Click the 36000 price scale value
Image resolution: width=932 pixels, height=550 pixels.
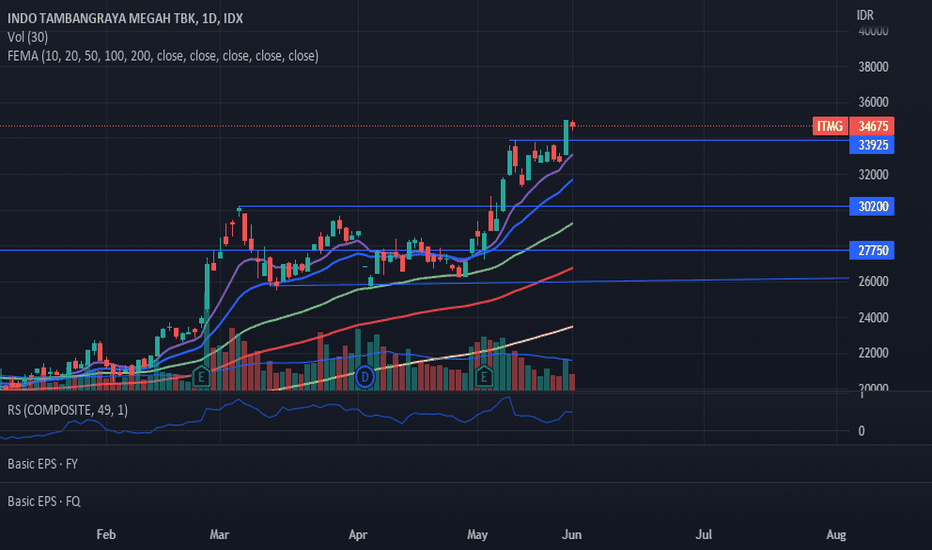tap(873, 102)
